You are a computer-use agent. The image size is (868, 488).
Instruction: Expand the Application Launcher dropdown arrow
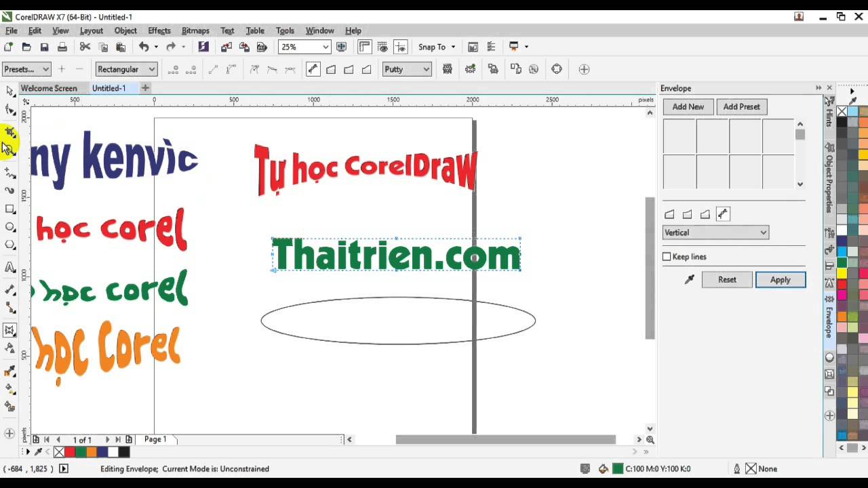point(526,47)
